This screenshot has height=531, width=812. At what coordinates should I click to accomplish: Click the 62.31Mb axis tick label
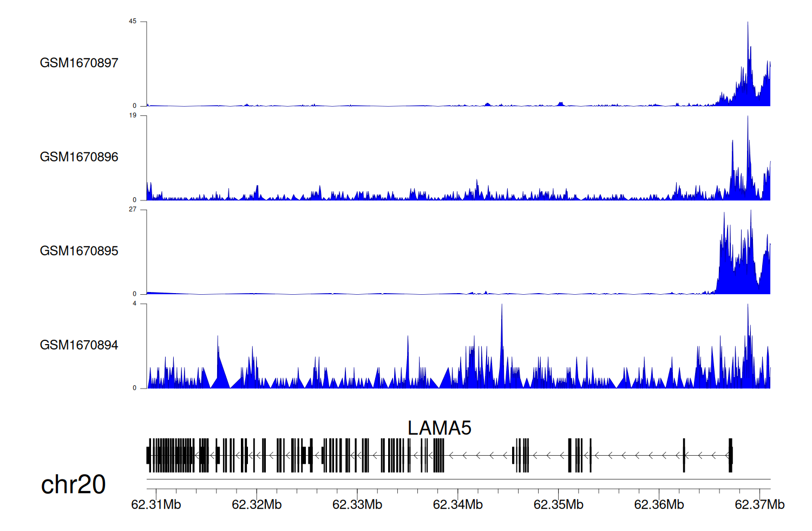(156, 504)
